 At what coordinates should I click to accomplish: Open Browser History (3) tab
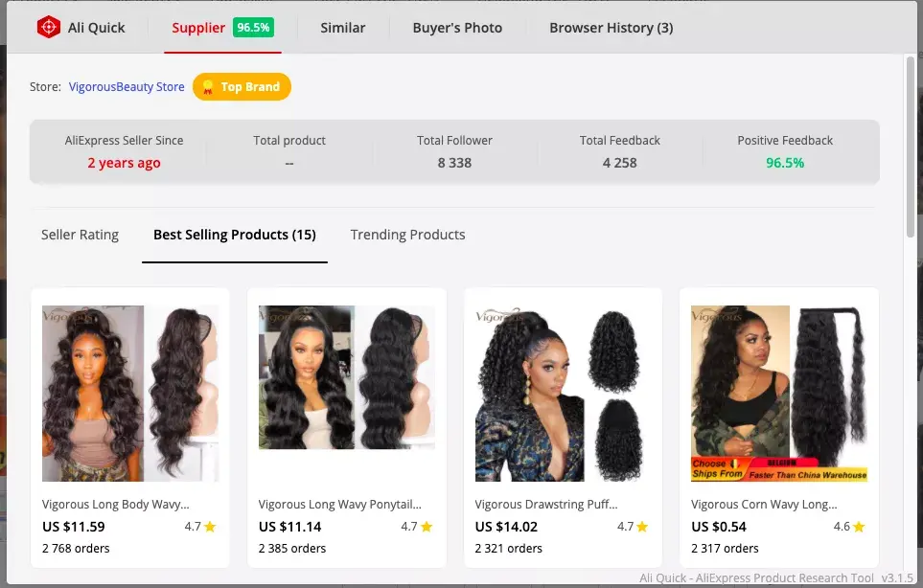point(611,28)
